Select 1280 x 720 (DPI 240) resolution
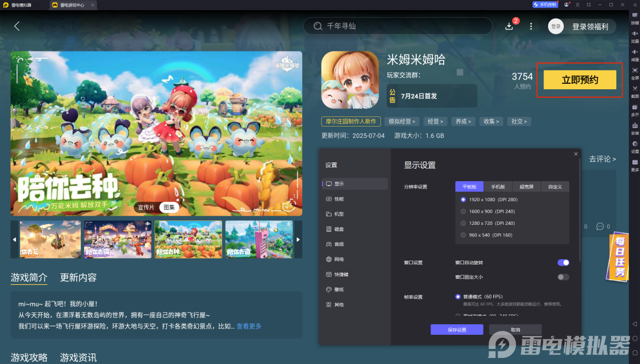 [x=488, y=223]
